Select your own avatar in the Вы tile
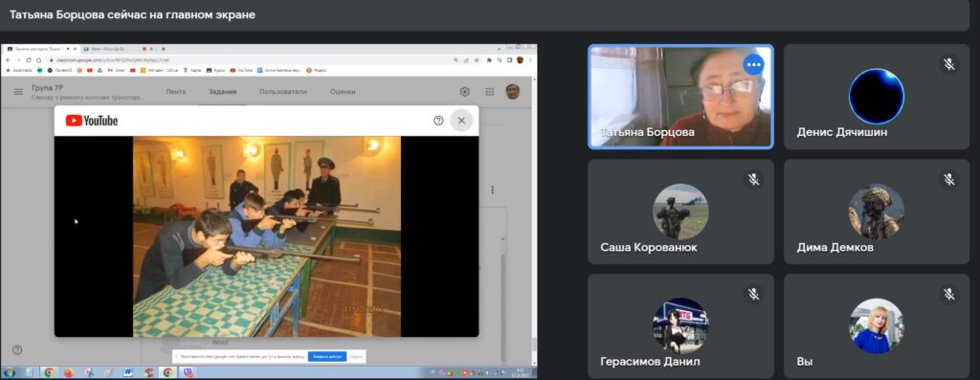The width and height of the screenshot is (980, 380). click(877, 325)
